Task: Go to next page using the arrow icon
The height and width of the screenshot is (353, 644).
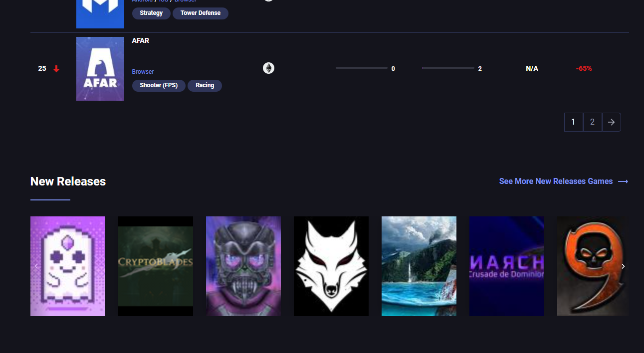Action: tap(611, 122)
